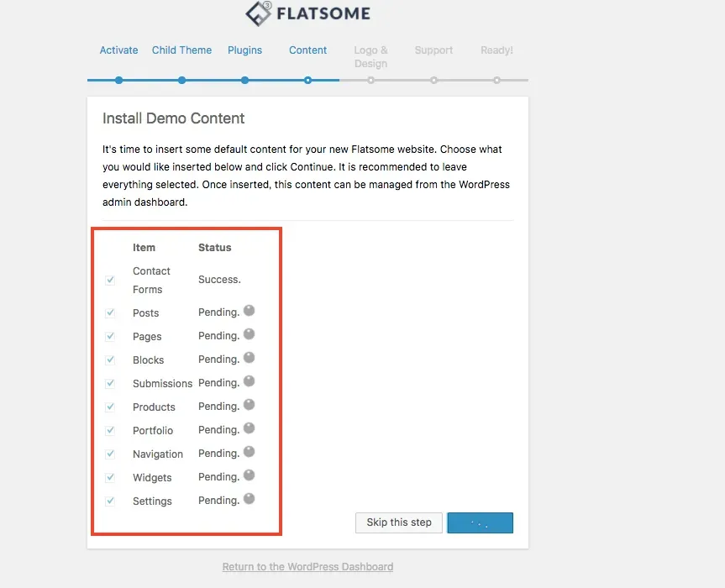Uncheck the Widgets checkbox
Image resolution: width=725 pixels, height=588 pixels.
point(110,477)
